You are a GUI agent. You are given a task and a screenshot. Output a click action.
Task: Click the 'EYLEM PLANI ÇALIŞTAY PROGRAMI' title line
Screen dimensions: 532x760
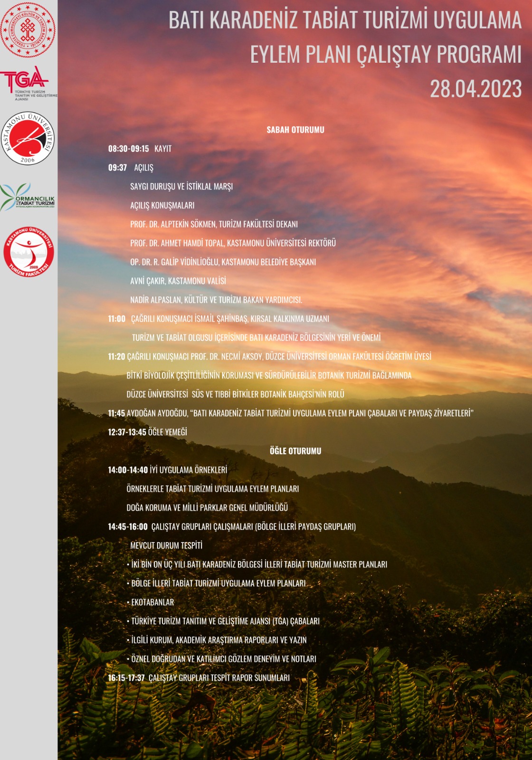pos(386,55)
